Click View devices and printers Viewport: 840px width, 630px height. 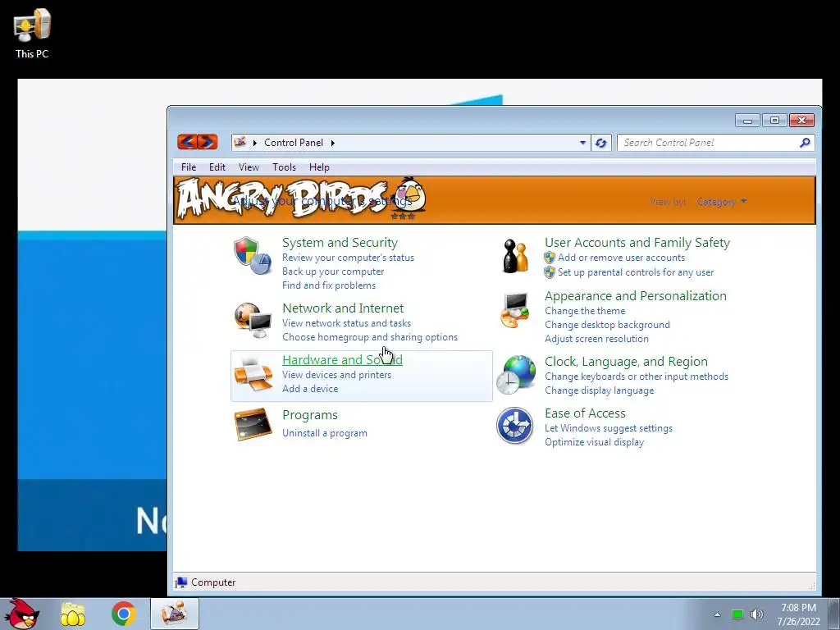(x=337, y=375)
